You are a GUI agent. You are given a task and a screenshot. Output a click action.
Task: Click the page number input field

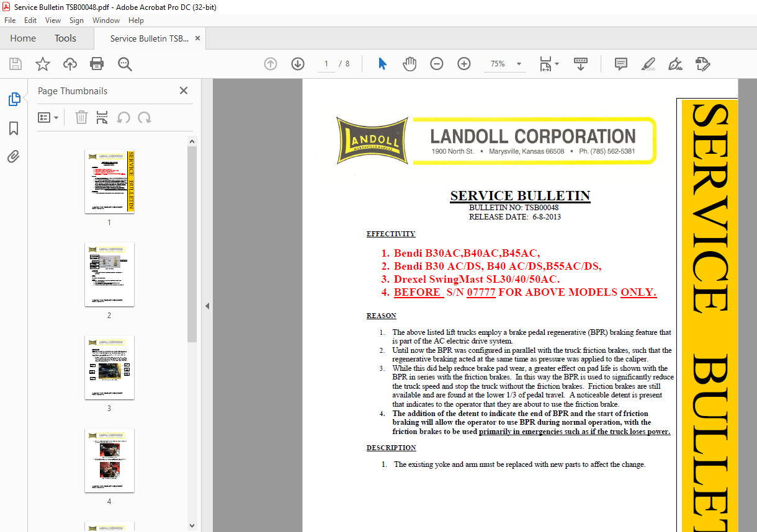tap(326, 64)
